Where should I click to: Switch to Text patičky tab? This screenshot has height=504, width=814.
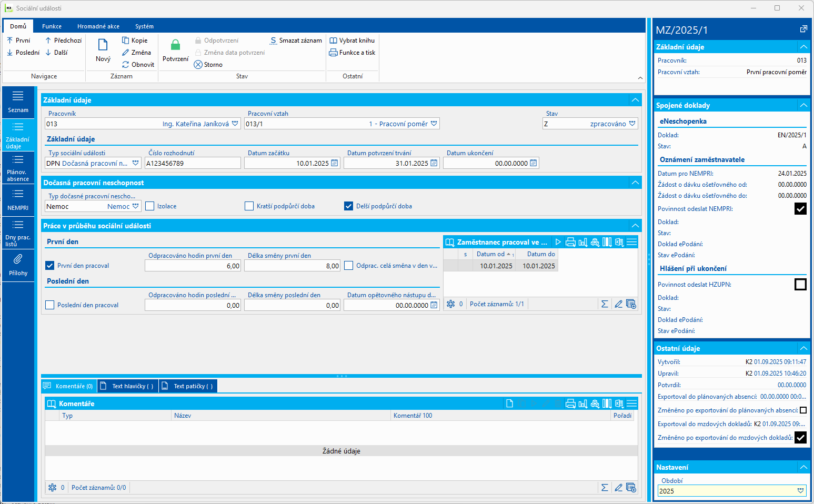coord(188,386)
